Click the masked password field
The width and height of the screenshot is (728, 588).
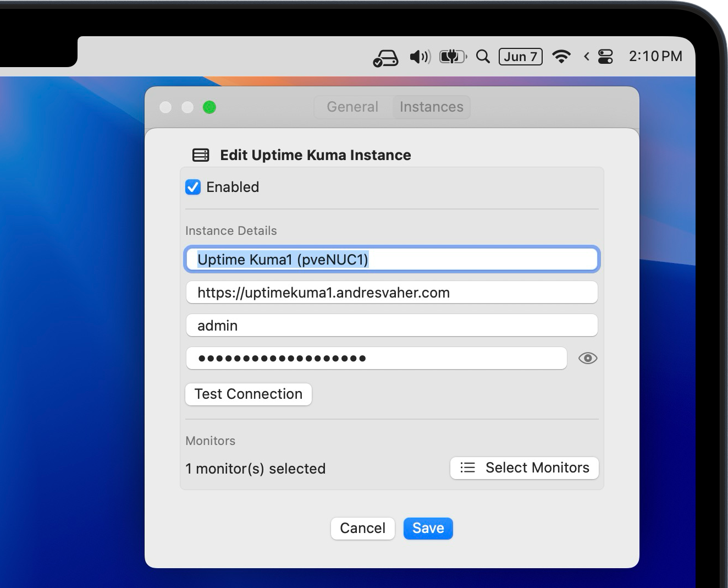376,358
